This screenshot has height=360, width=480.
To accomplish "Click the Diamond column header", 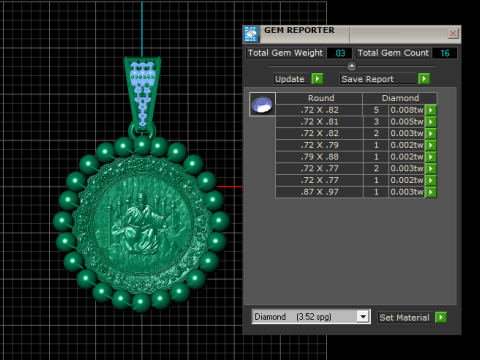I will coord(400,98).
